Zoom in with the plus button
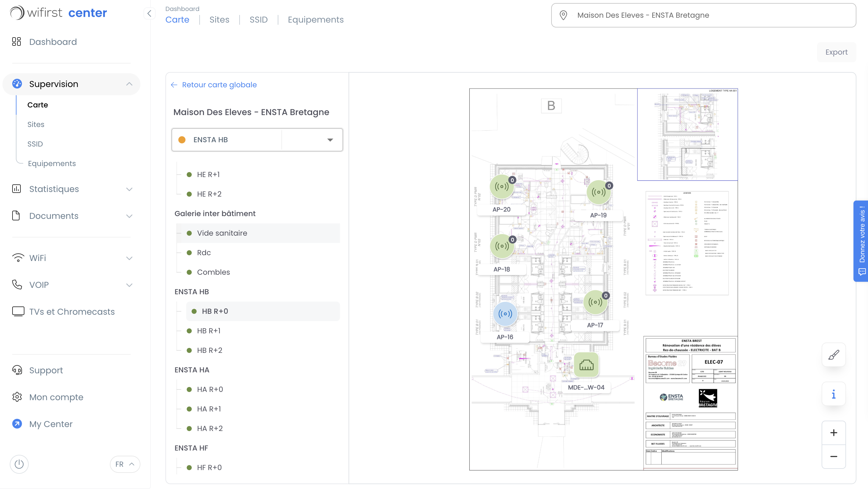 pyautogui.click(x=834, y=433)
